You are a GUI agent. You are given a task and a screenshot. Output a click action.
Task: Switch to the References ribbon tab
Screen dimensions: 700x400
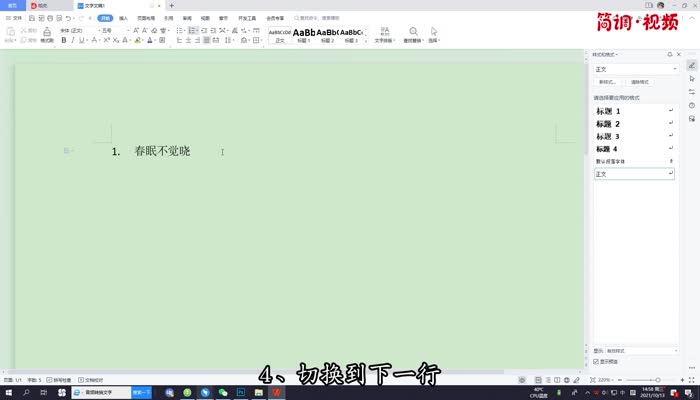point(168,18)
